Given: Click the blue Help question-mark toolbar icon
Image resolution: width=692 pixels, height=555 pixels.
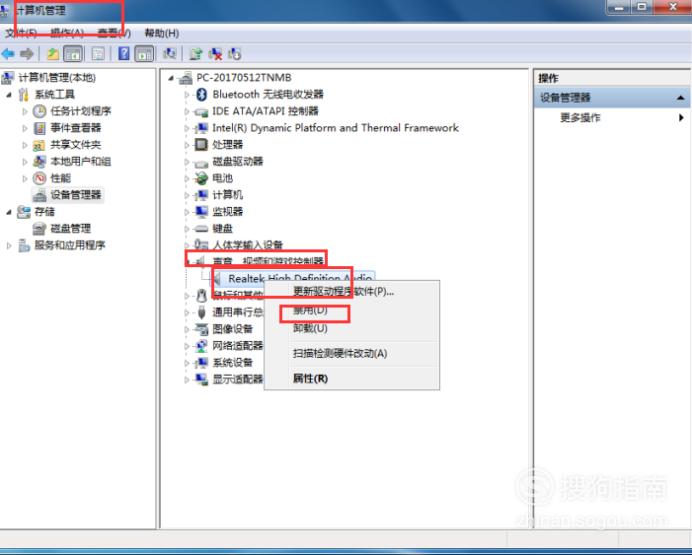Looking at the screenshot, I should (124, 53).
